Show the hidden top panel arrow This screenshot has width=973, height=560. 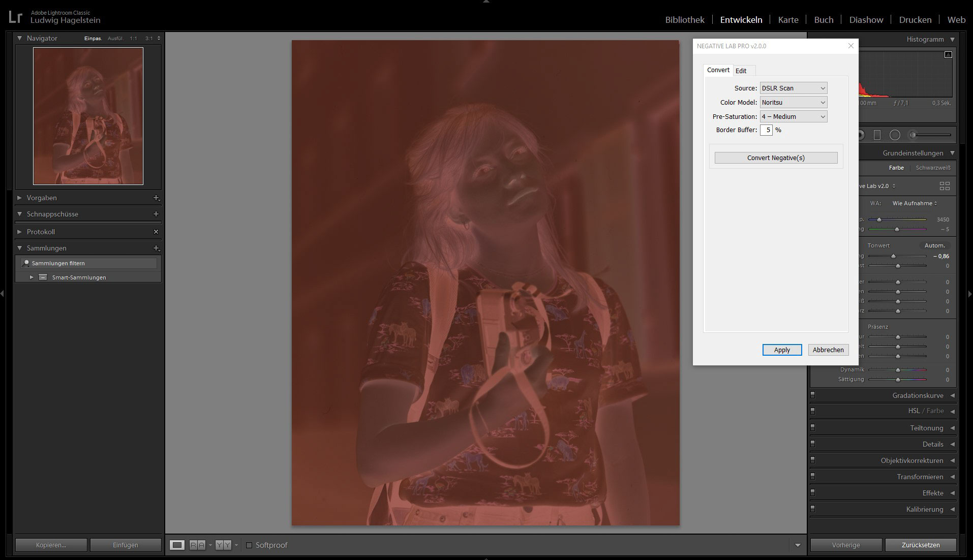[x=486, y=2]
